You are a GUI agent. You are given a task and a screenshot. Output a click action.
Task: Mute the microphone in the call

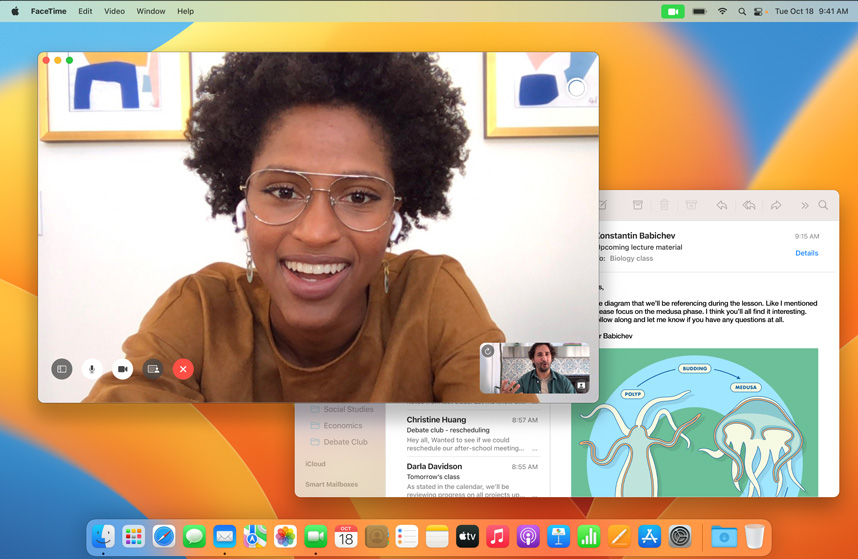92,369
